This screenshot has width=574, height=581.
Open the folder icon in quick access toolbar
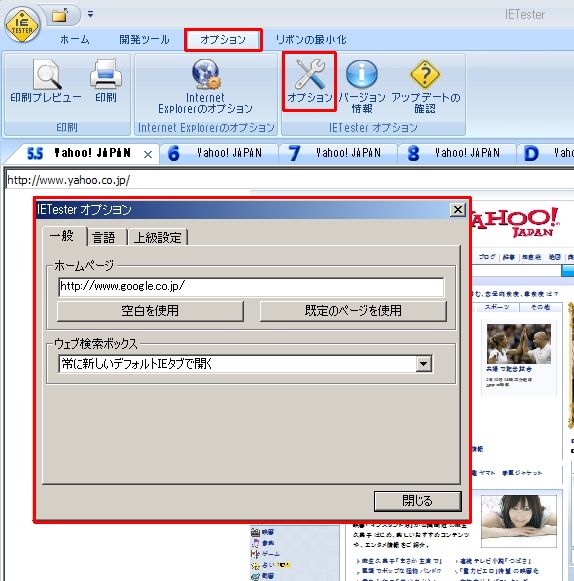60,15
